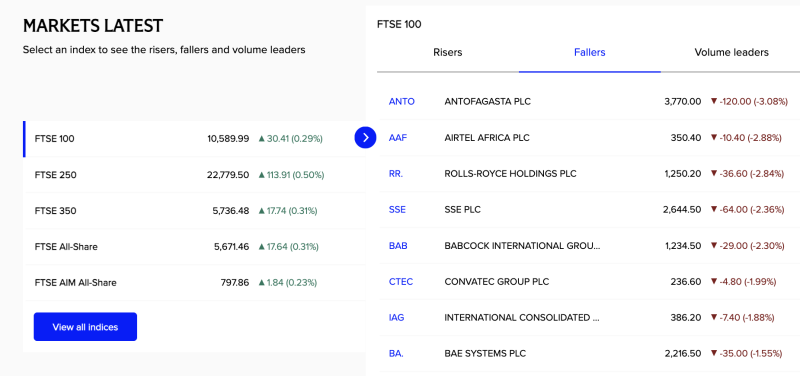800x376 pixels.
Task: Open the BAB ticker link
Action: tap(398, 245)
